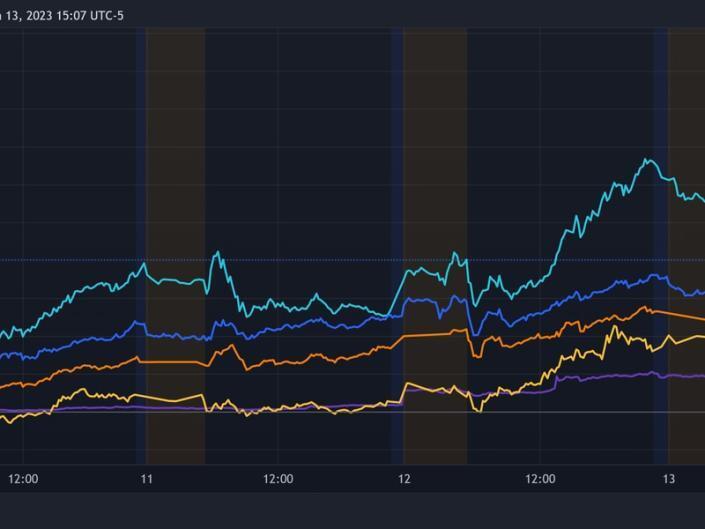Image resolution: width=705 pixels, height=529 pixels.
Task: Click the shaded session band above date 12
Action: click(434, 150)
